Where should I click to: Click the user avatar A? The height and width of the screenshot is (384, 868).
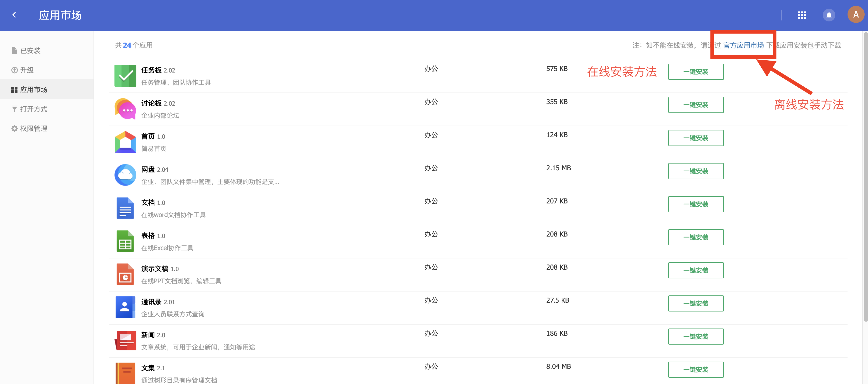click(x=855, y=15)
